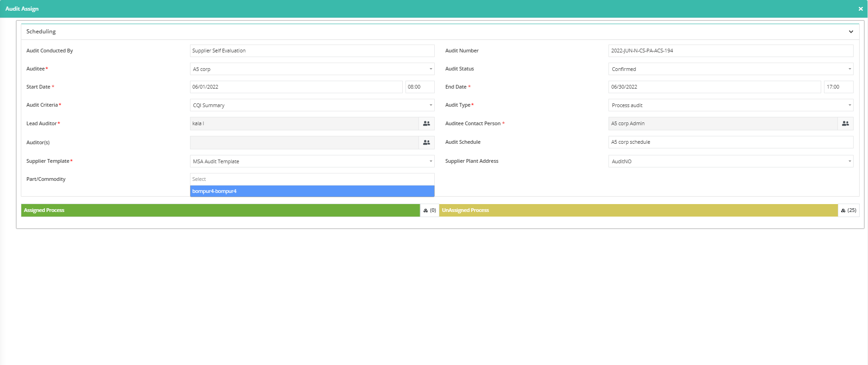Open the Auditee dropdown
The width and height of the screenshot is (868, 365).
click(x=312, y=69)
